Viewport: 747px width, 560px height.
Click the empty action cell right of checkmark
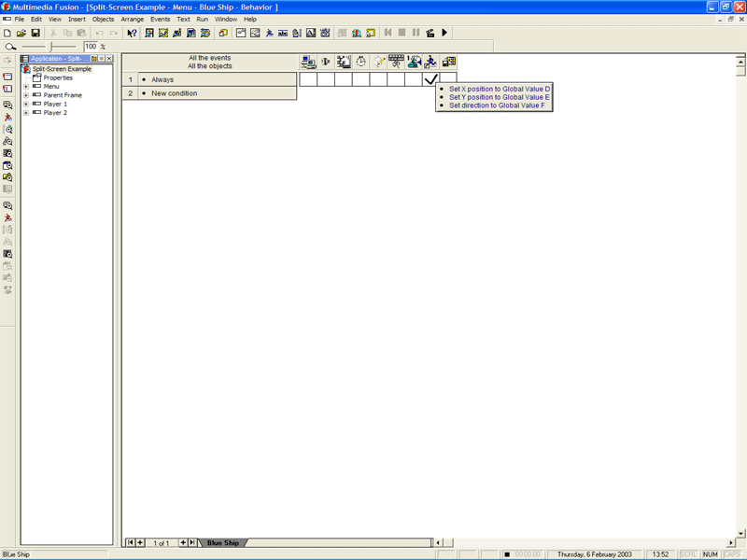point(448,79)
